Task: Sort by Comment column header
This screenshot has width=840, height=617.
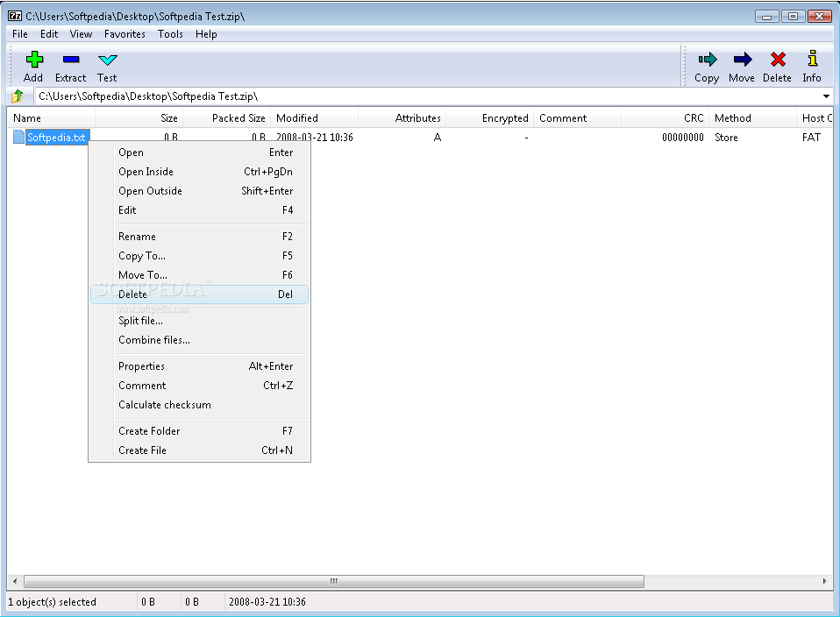Action: [x=578, y=118]
